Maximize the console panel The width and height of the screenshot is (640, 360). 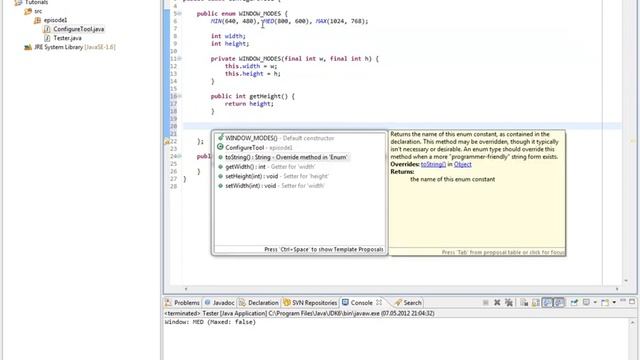pos(632,301)
